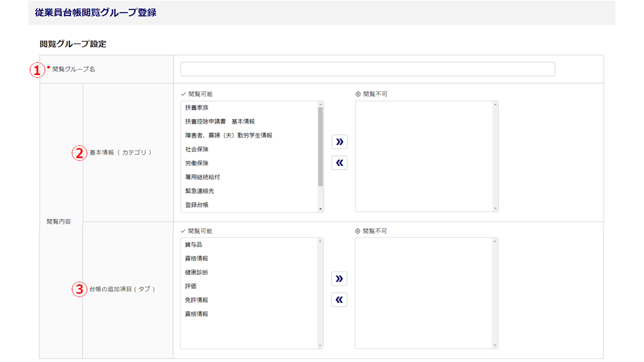
Task: Choose 障害者、寡婦（夫）勤労学生情報 item
Action: pos(229,135)
